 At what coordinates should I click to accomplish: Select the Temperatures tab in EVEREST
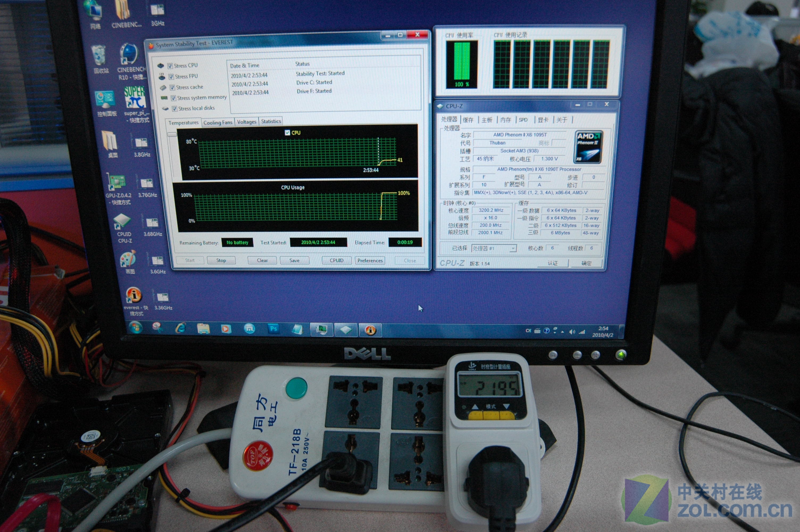pos(184,123)
